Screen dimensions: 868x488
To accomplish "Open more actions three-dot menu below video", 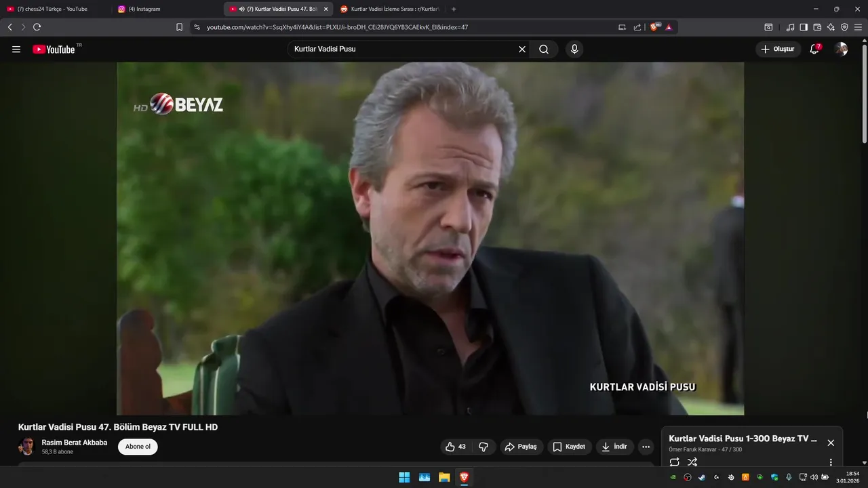I will (646, 447).
